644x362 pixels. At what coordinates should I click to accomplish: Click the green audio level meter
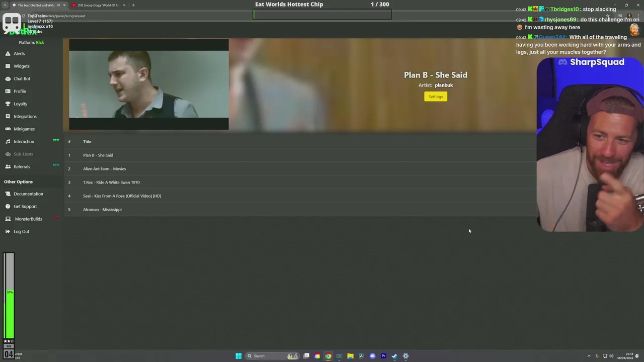click(x=9, y=296)
